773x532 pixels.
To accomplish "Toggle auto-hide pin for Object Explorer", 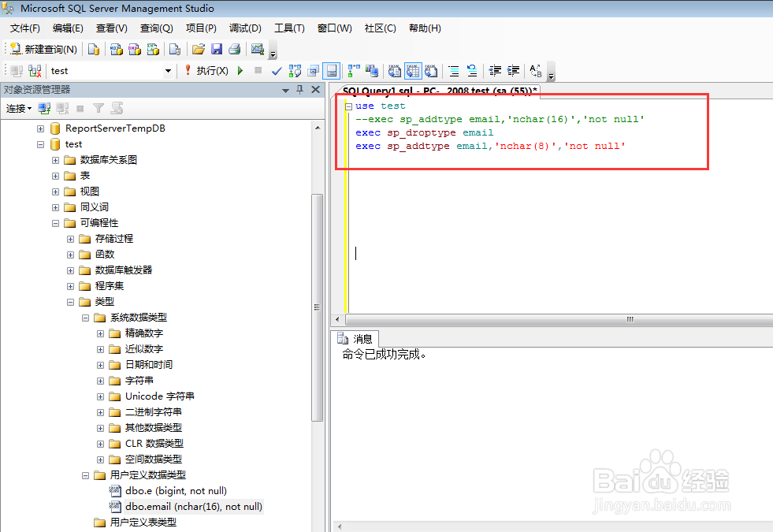I will point(299,90).
